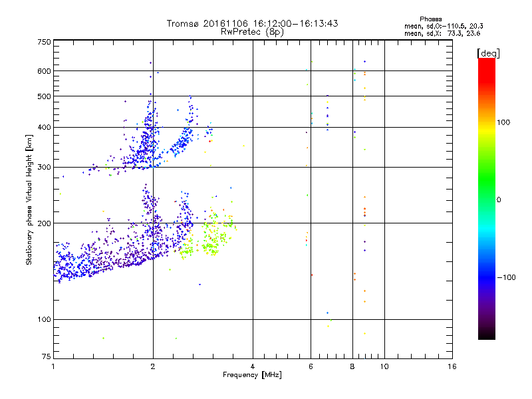Click y-axis tick label '300'
Image resolution: width=532 pixels, height=399 pixels.
click(x=45, y=167)
